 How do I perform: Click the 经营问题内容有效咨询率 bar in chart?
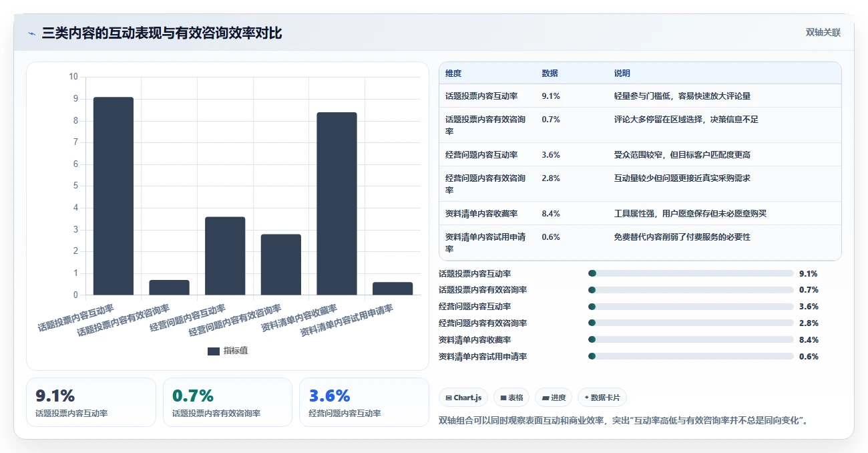(x=281, y=265)
